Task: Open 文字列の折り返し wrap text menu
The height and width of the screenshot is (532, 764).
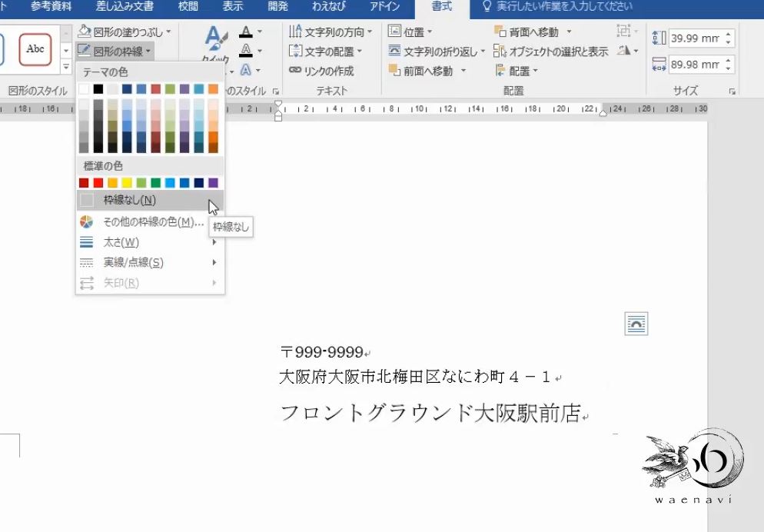Action: 437,52
